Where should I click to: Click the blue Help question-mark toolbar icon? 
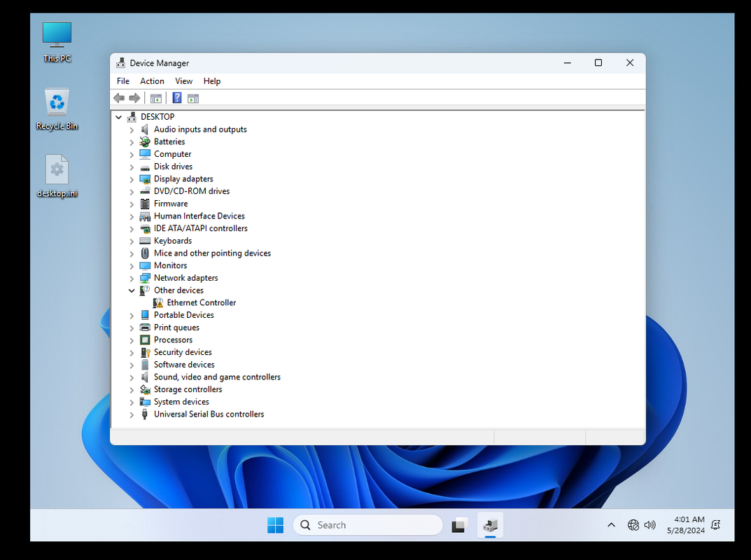(177, 98)
